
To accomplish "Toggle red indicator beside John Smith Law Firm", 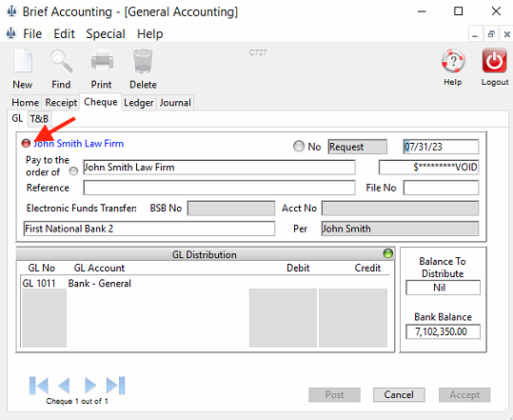I will 26,143.
